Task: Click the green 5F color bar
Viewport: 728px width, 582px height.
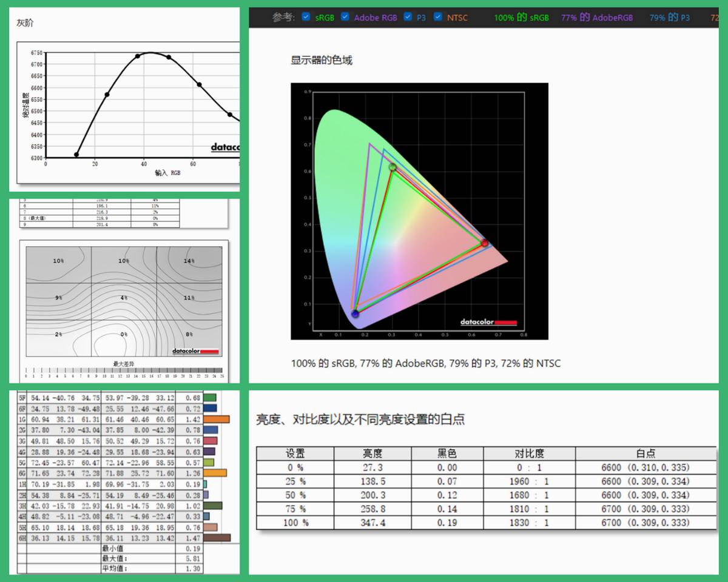Action: [210, 398]
